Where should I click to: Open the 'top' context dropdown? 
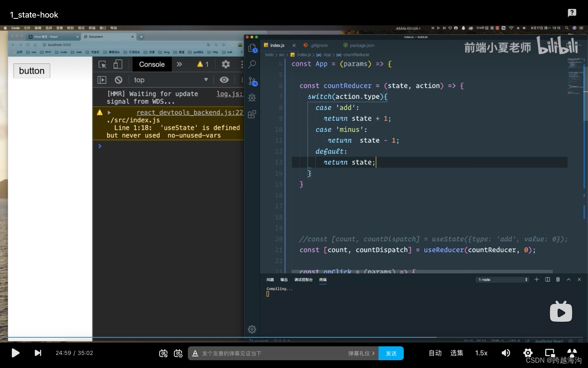[x=171, y=80]
